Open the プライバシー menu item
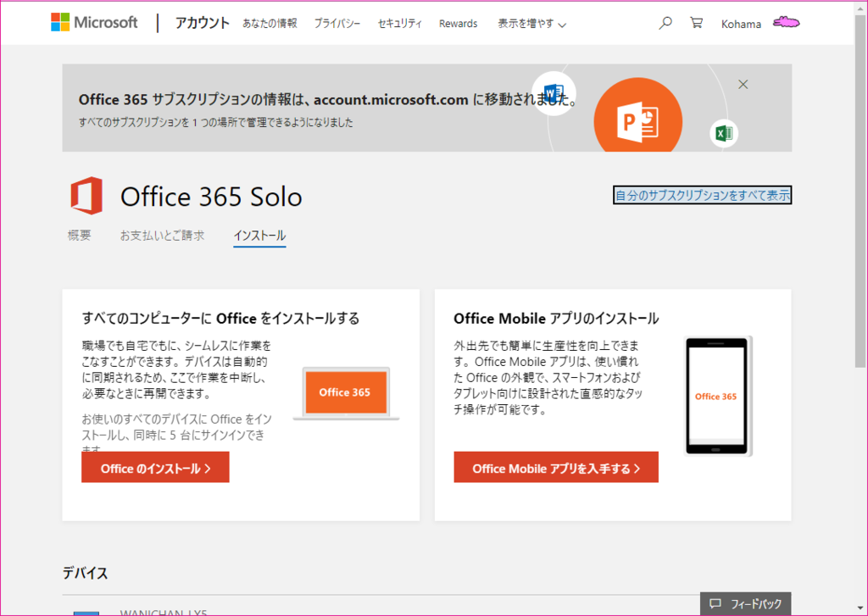This screenshot has width=868, height=616. (x=337, y=24)
